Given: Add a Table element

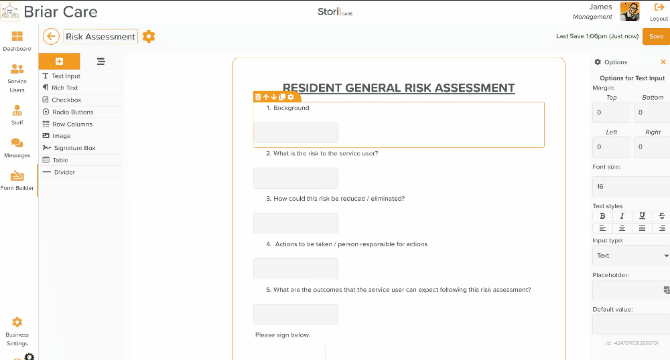Looking at the screenshot, I should pos(81,160).
